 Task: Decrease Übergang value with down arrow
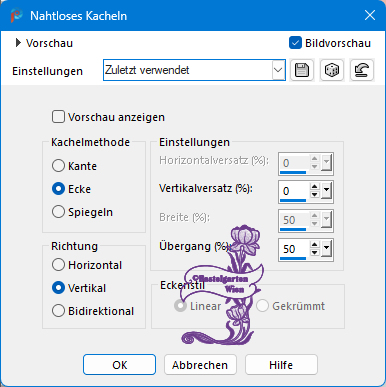coord(314,253)
